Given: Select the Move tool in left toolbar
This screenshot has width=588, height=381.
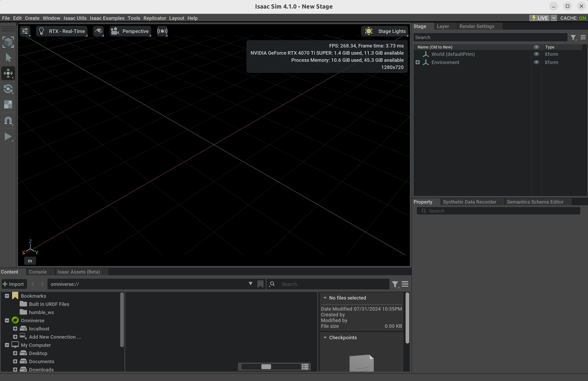Looking at the screenshot, I should (8, 73).
